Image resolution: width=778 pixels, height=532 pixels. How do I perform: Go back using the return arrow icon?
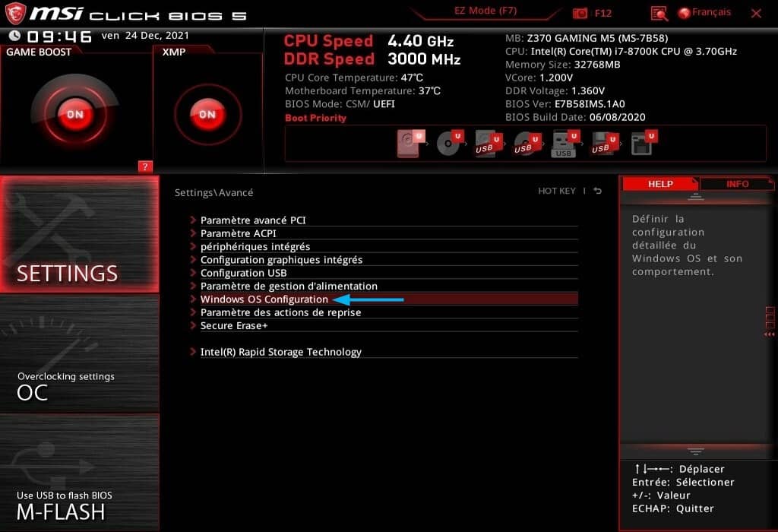coord(598,191)
